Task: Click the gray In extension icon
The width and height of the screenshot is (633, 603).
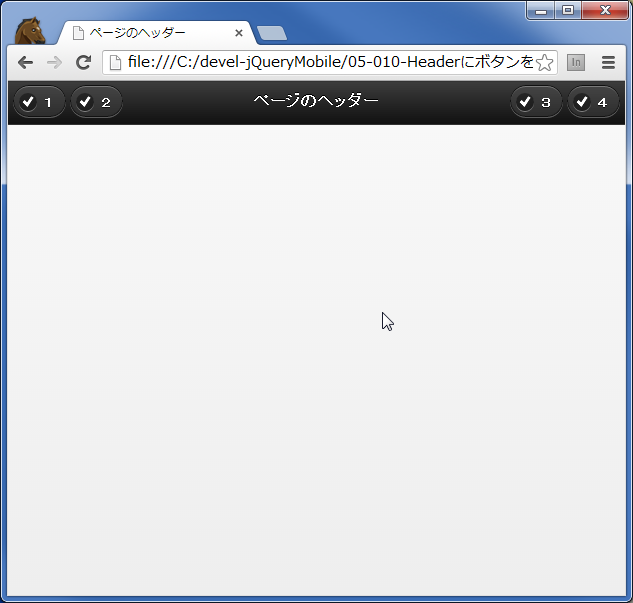Action: pyautogui.click(x=576, y=63)
